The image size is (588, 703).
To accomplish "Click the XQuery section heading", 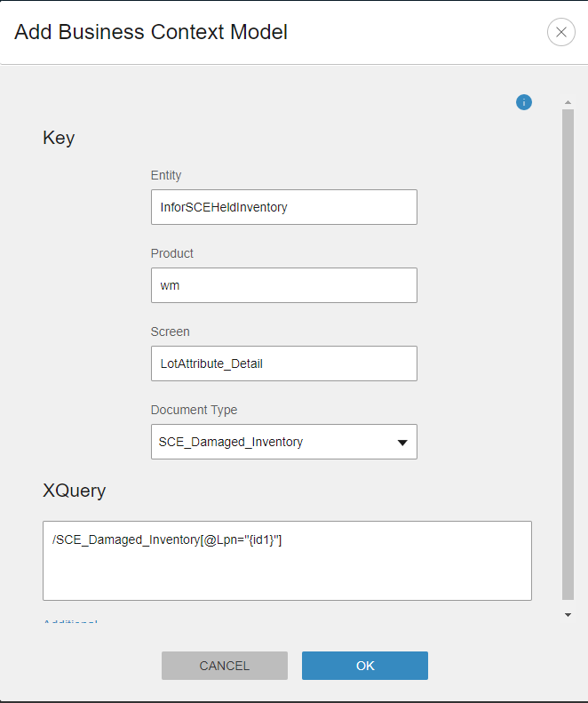I will pyautogui.click(x=74, y=491).
